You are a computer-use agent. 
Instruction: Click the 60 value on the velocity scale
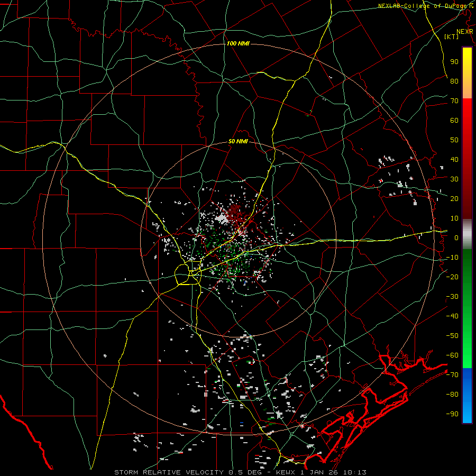[x=454, y=121]
